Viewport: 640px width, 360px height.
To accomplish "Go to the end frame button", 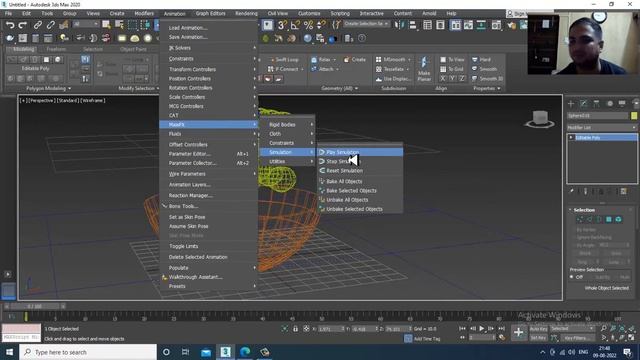I will point(501,328).
